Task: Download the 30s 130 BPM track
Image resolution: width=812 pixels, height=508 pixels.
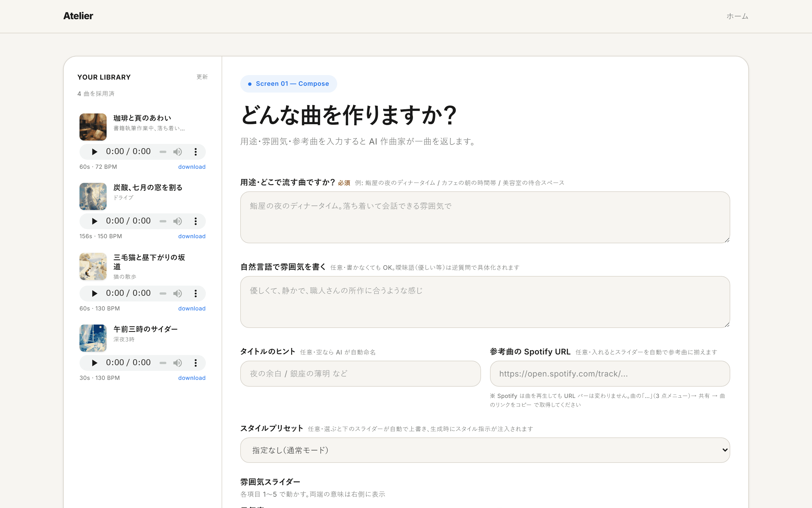Action: (x=192, y=378)
